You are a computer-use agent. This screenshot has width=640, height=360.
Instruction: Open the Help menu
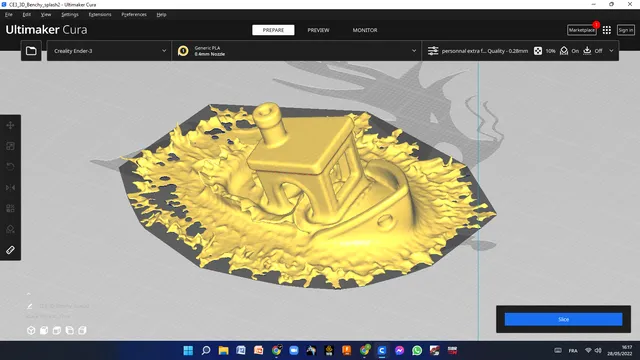click(x=161, y=14)
